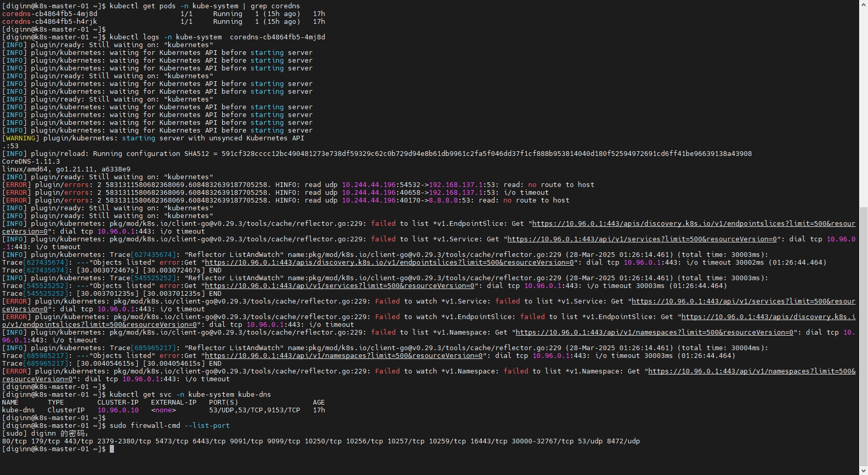Click the kube-dns cluster IP 10.96.0.10
Screen dimensions: 868x475
click(118, 410)
